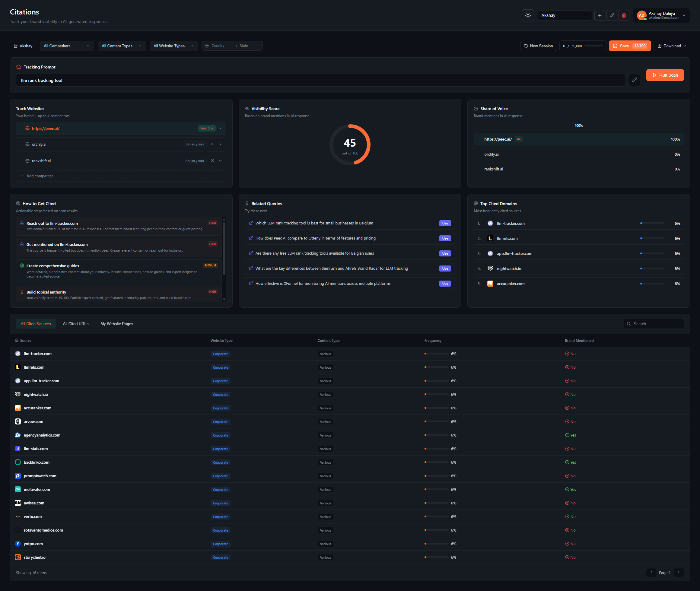Click the pencil edit icon beside Akshay dropdown
The image size is (700, 591).
(x=612, y=15)
